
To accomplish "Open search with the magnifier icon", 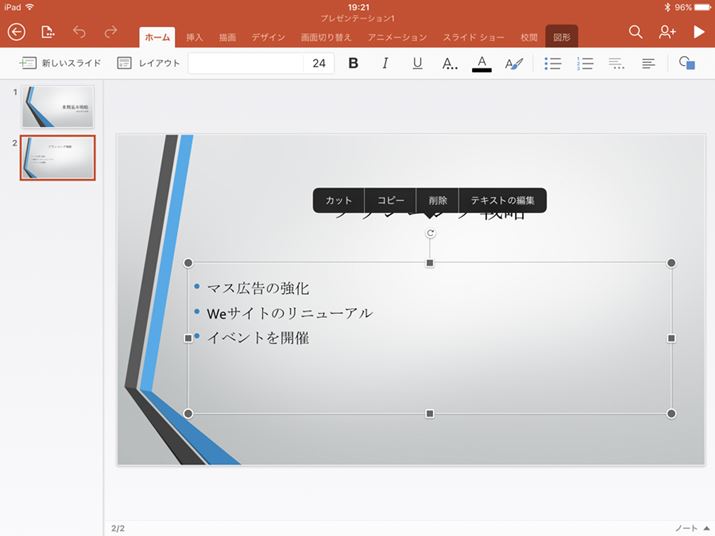I will (x=635, y=32).
